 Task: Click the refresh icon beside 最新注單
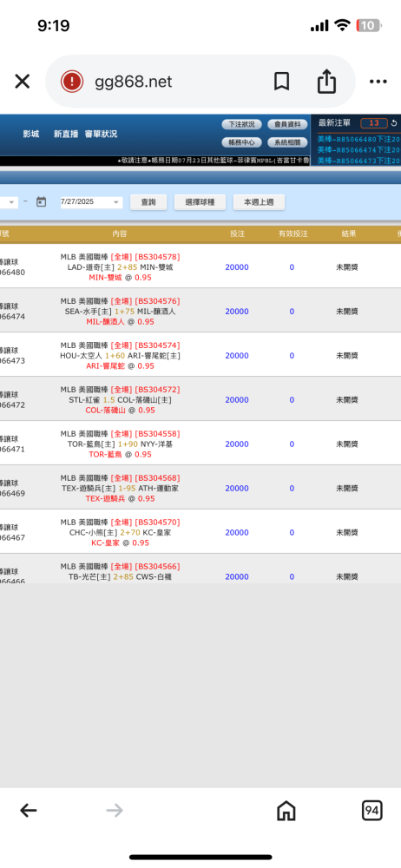pos(394,123)
